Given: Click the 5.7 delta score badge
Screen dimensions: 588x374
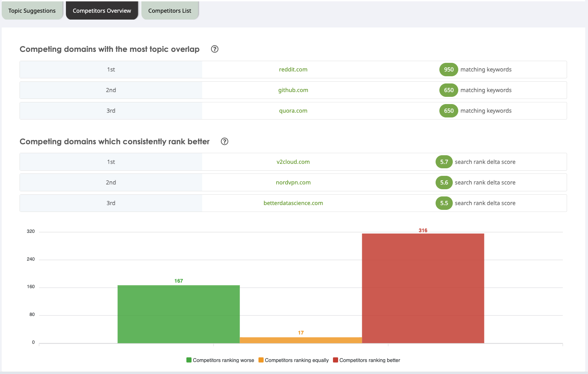Looking at the screenshot, I should [444, 162].
